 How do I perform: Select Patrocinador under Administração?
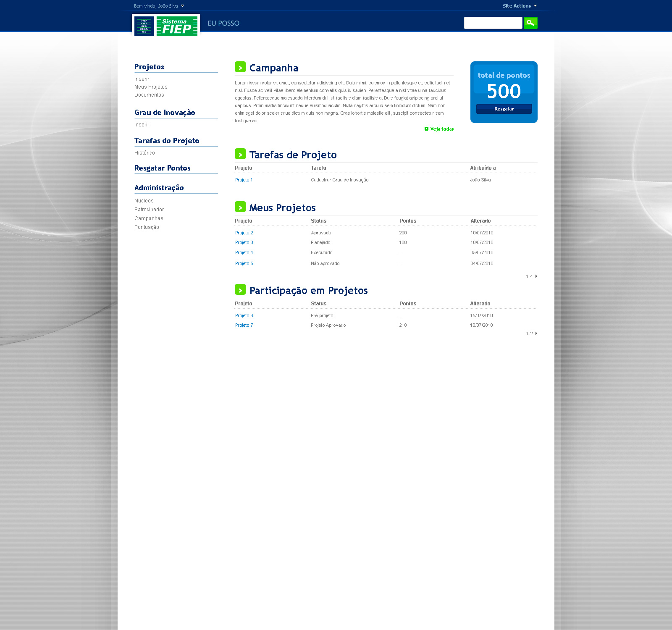pyautogui.click(x=149, y=210)
